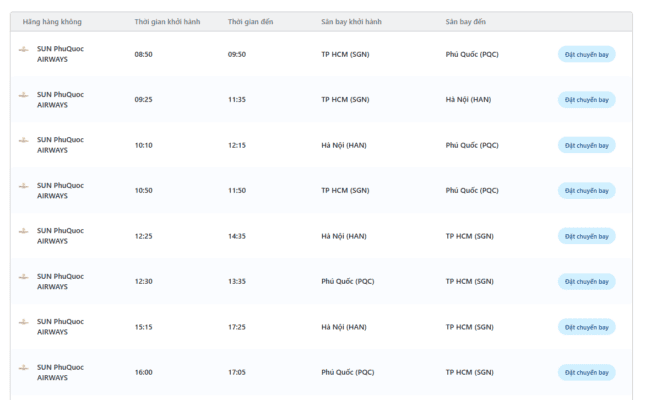645x400 pixels.
Task: Click Đặt chuyến bay on the 10:50 flight
Action: (586, 191)
